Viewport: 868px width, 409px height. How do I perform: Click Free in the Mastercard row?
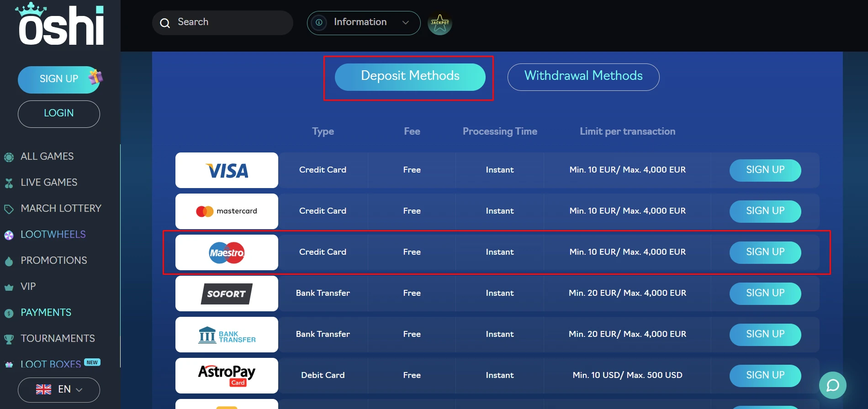(412, 211)
